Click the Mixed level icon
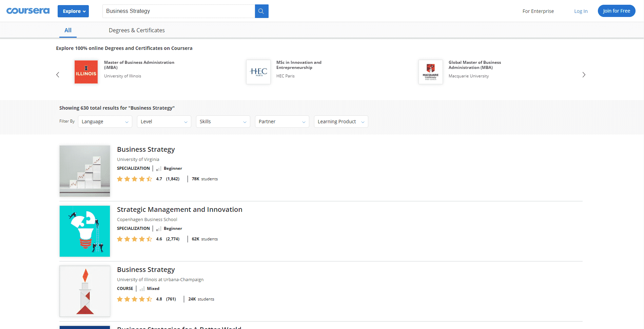Image resolution: width=644 pixels, height=329 pixels. pos(142,289)
